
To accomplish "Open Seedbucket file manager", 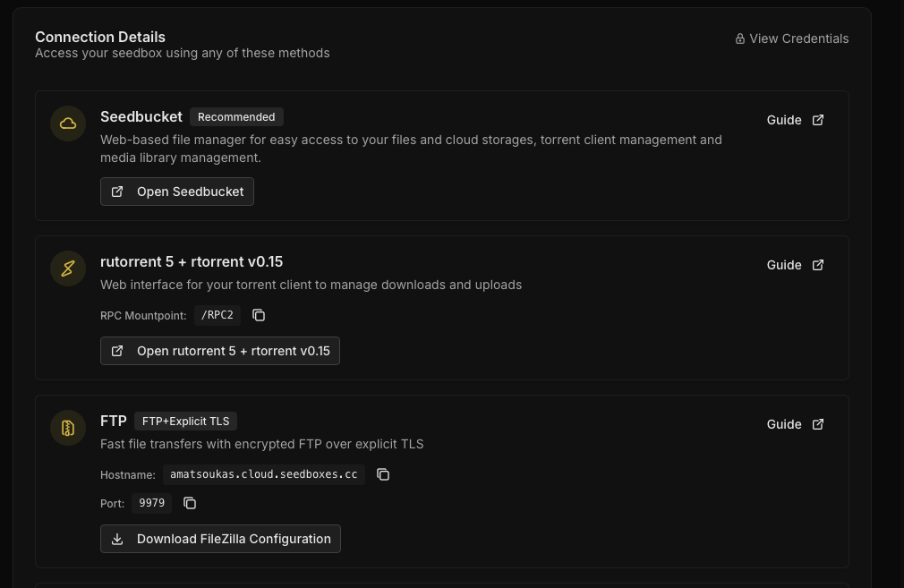I will [177, 192].
